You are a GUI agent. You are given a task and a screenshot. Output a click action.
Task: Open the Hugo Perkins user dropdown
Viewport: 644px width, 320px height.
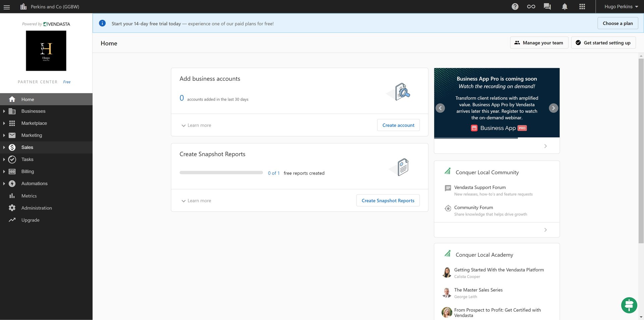621,7
